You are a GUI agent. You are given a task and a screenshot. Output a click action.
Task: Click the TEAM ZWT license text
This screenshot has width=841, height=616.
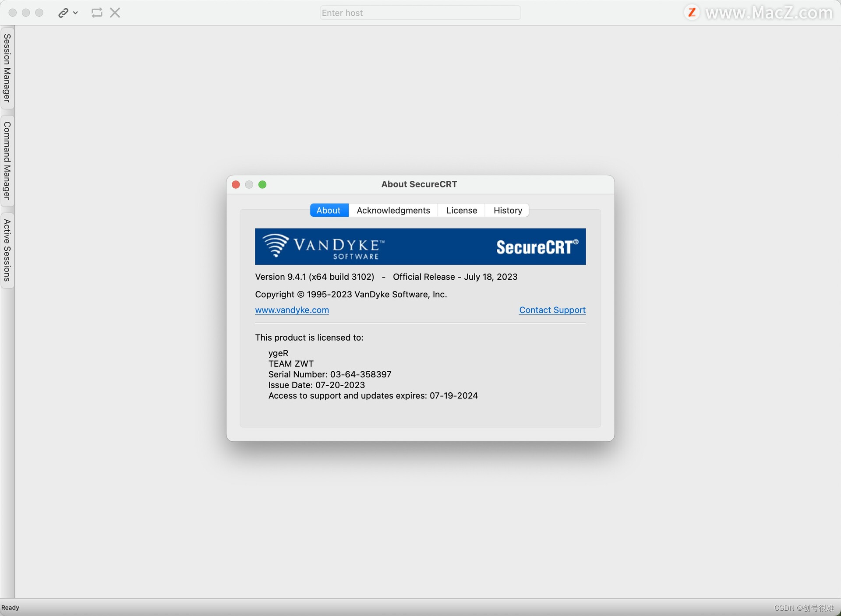pyautogui.click(x=291, y=364)
